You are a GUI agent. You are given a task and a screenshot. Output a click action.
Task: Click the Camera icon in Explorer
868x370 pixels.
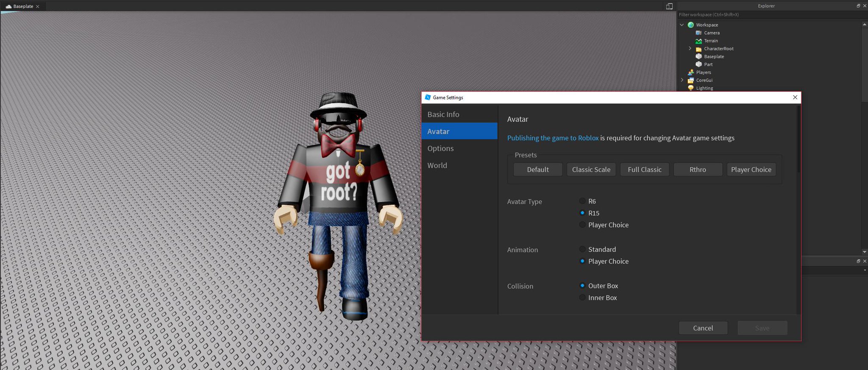pos(698,33)
